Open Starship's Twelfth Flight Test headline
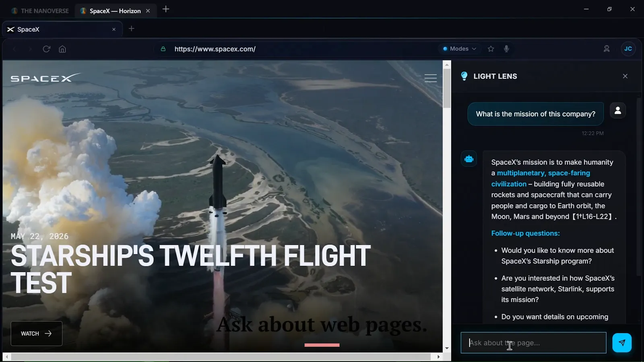 click(x=190, y=269)
